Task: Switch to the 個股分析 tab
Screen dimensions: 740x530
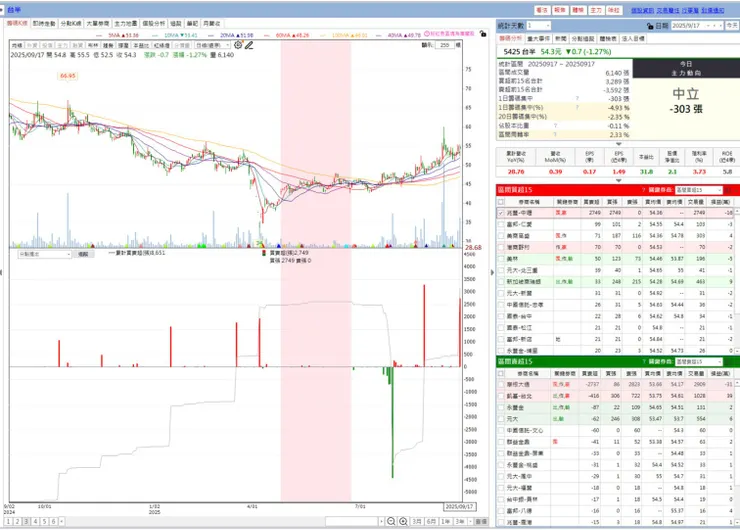Action: click(x=154, y=23)
